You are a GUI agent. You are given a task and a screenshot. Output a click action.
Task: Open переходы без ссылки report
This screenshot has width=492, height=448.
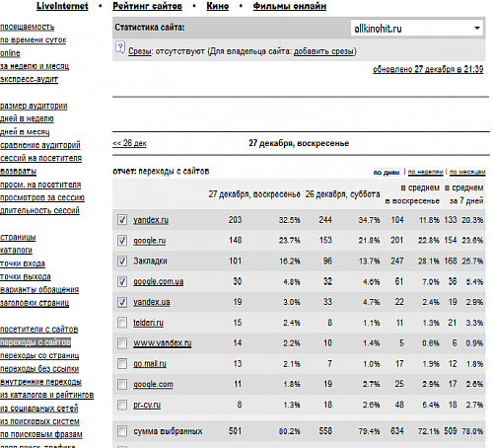pos(39,369)
